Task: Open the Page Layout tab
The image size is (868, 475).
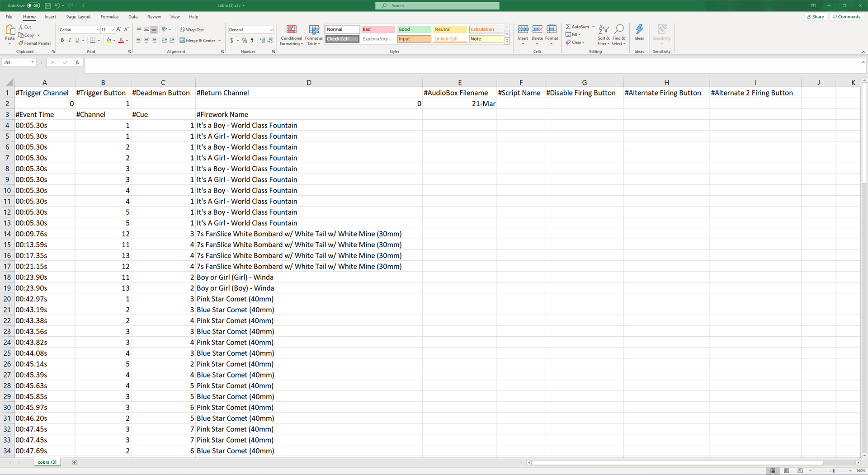Action: point(78,17)
